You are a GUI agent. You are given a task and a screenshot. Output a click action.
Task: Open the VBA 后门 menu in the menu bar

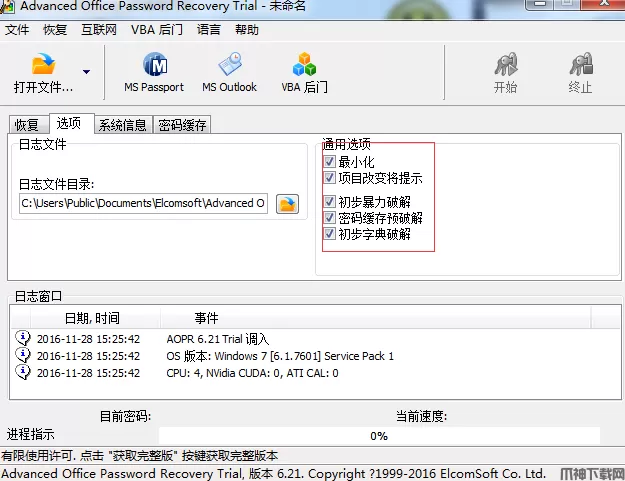(157, 30)
